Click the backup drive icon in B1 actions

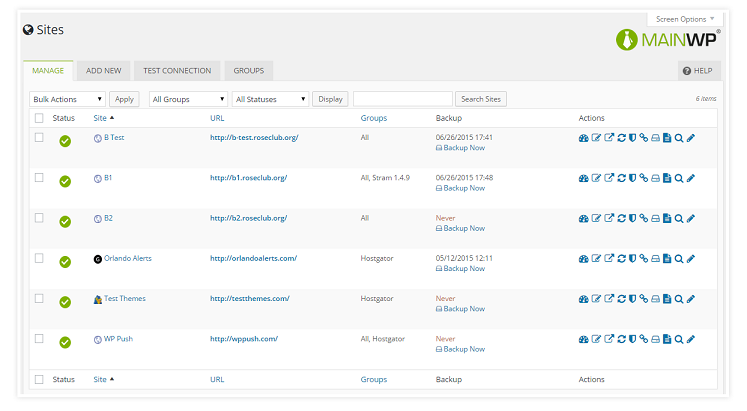(x=656, y=178)
